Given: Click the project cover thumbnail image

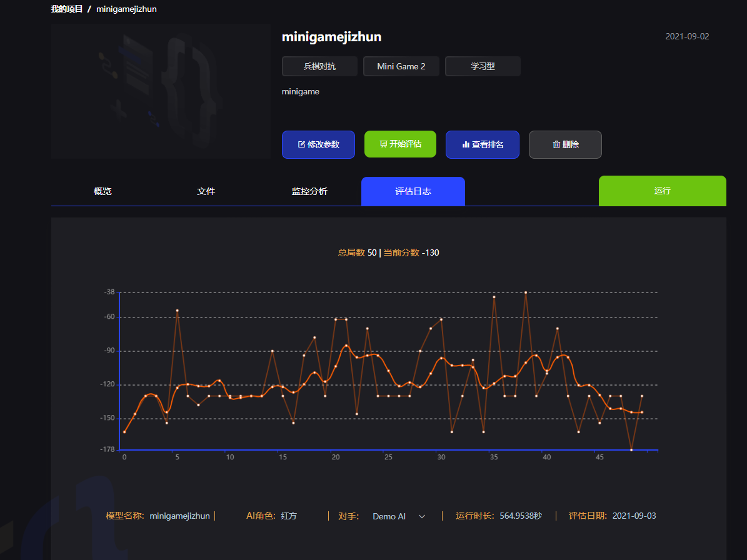Looking at the screenshot, I should [161, 91].
